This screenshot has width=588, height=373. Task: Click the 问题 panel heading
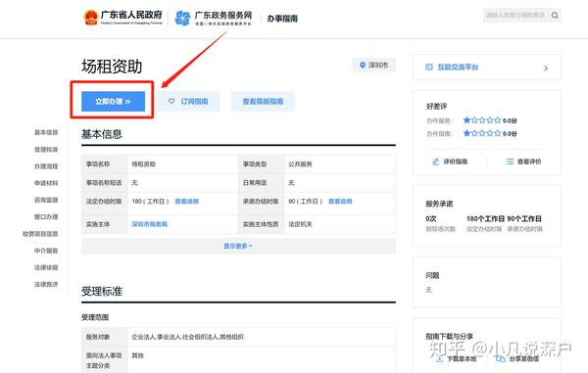click(432, 275)
